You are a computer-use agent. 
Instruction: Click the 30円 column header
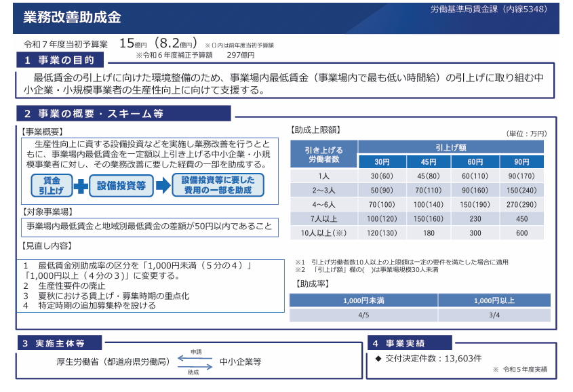382,161
